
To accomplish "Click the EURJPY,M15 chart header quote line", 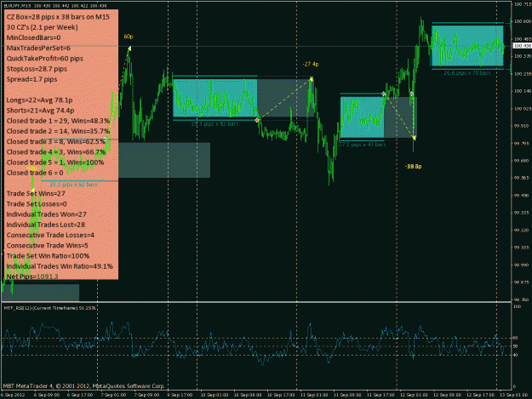I will pos(55,6).
